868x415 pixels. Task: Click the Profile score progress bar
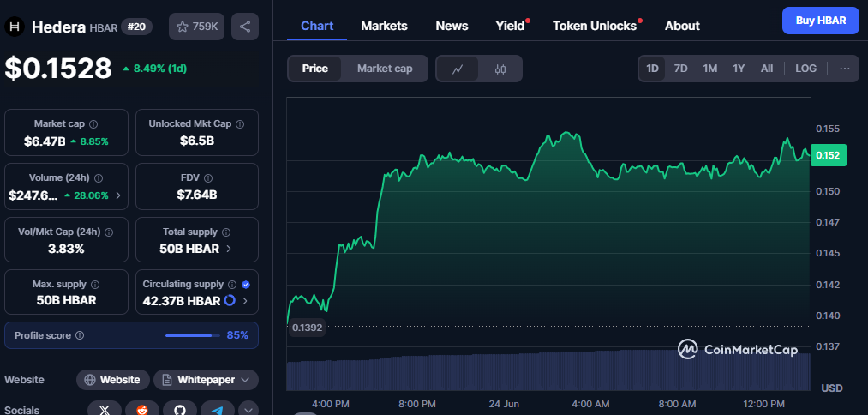192,335
